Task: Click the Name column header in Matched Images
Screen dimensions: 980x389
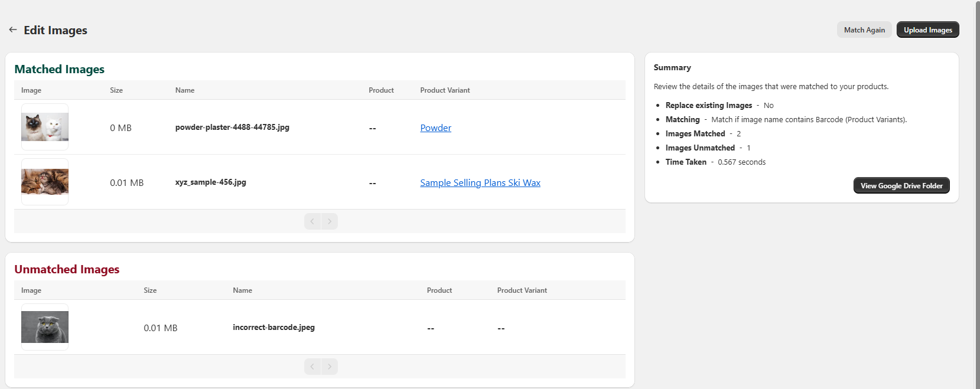Action: [185, 90]
